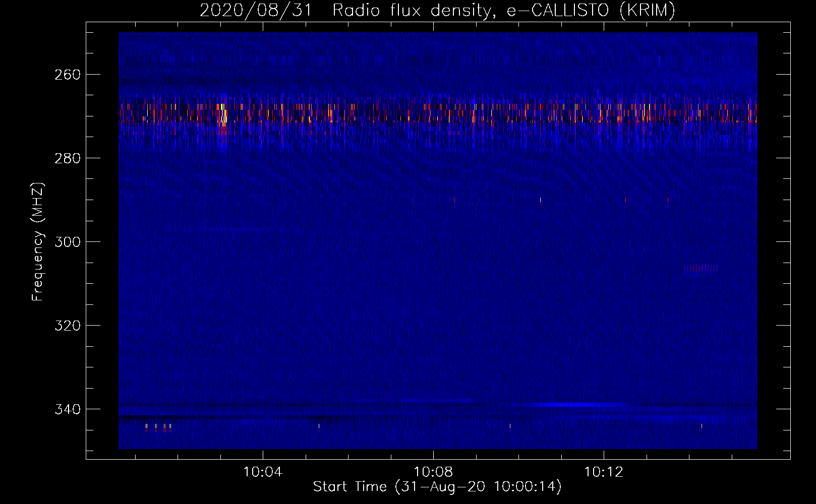Click the 260 frequency tick label
Viewport: 816px width, 504px height.
coord(67,75)
